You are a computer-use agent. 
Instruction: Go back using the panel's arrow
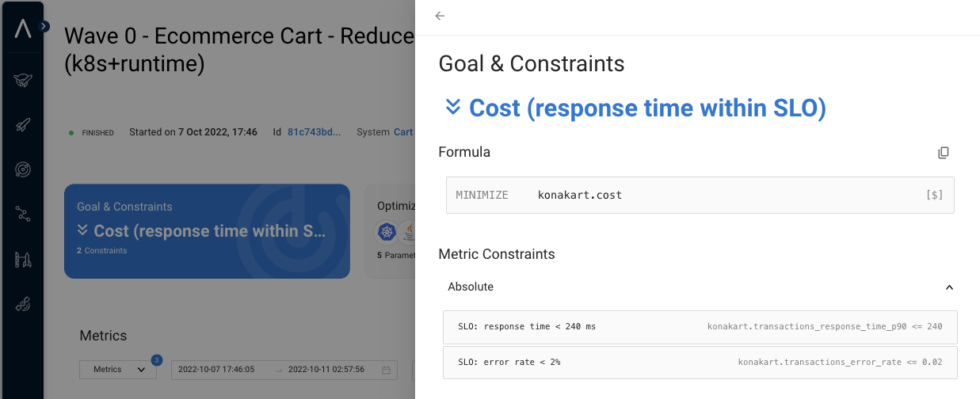point(440,16)
